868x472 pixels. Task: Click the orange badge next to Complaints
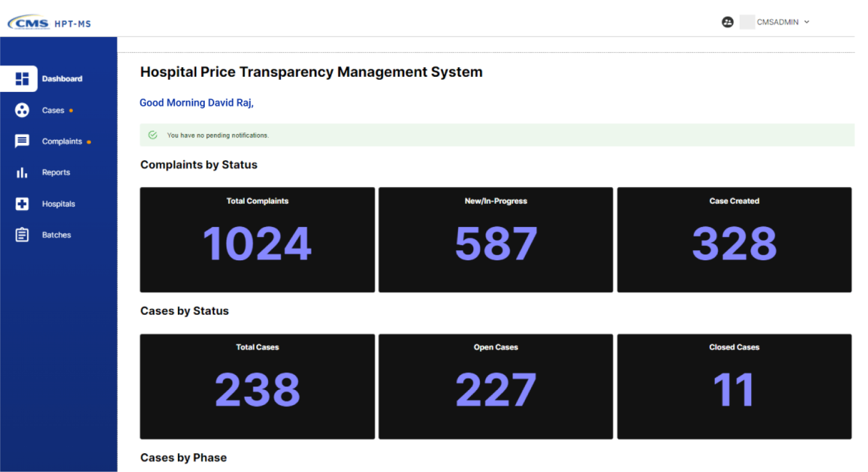(89, 142)
